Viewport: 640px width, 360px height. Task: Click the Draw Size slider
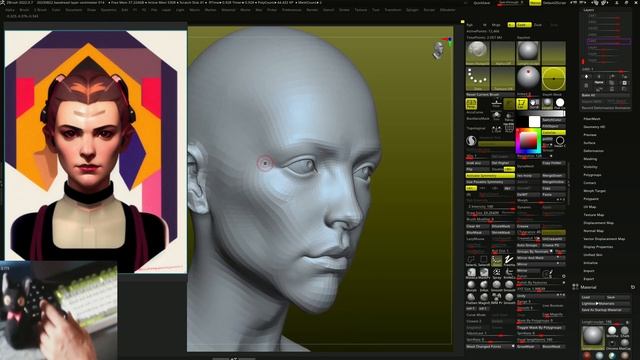tap(490, 213)
